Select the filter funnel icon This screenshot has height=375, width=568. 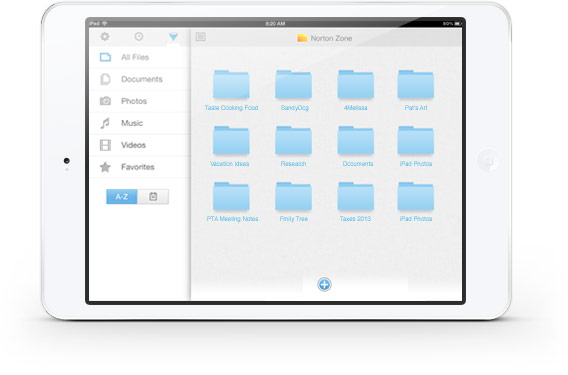pyautogui.click(x=173, y=36)
